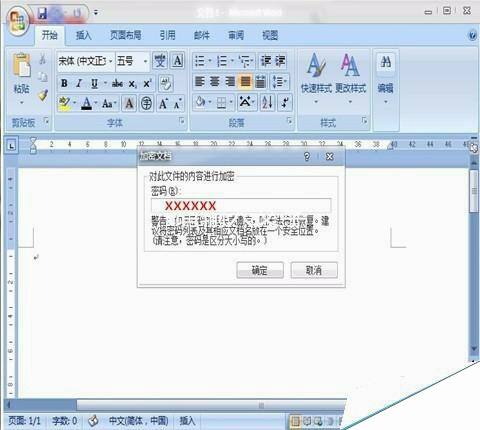Toggle subscript formatting
This screenshot has width=480, height=430.
tap(132, 84)
